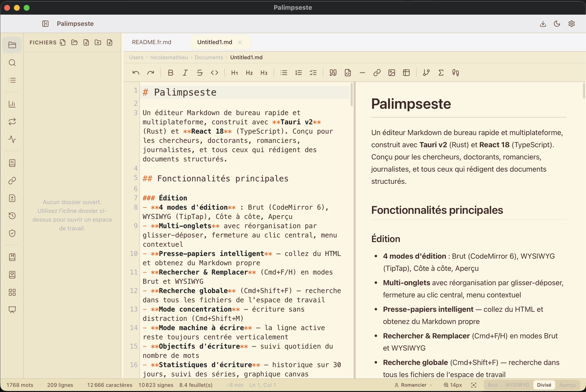Click the repeat arrows icon in the left rail

point(12,121)
